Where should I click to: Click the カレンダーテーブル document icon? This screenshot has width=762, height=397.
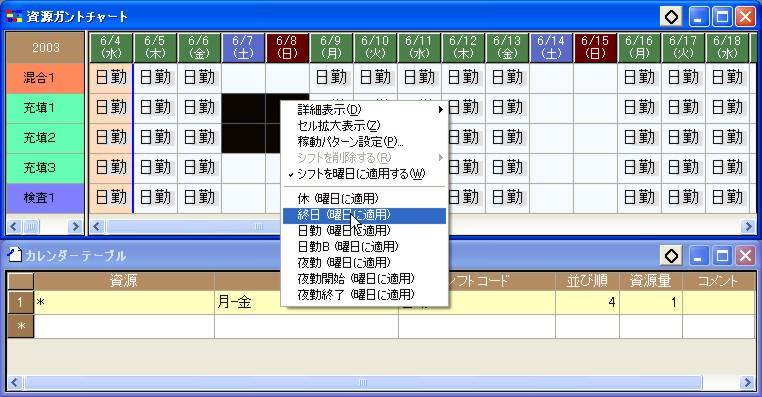[15, 255]
